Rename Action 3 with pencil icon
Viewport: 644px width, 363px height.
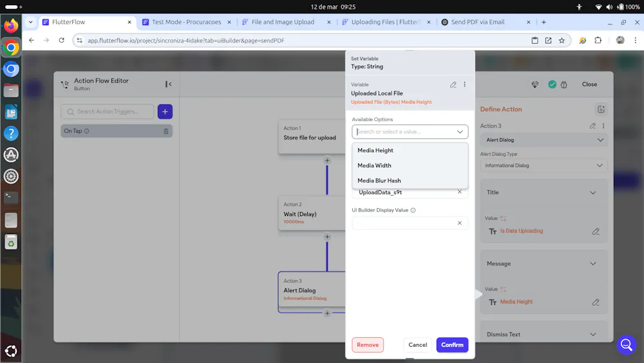tap(592, 126)
